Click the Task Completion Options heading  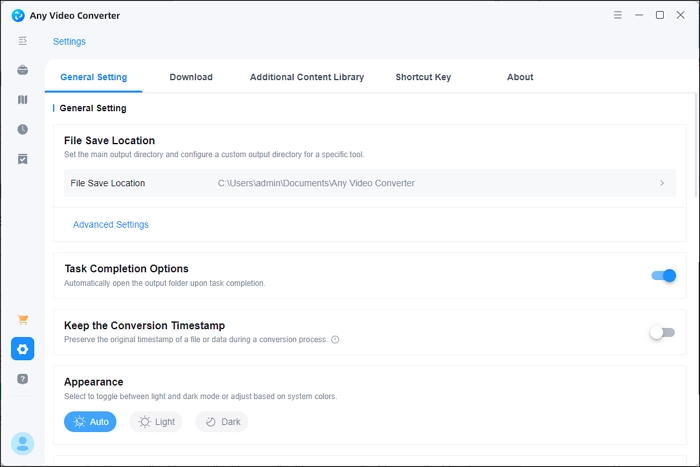[126, 269]
